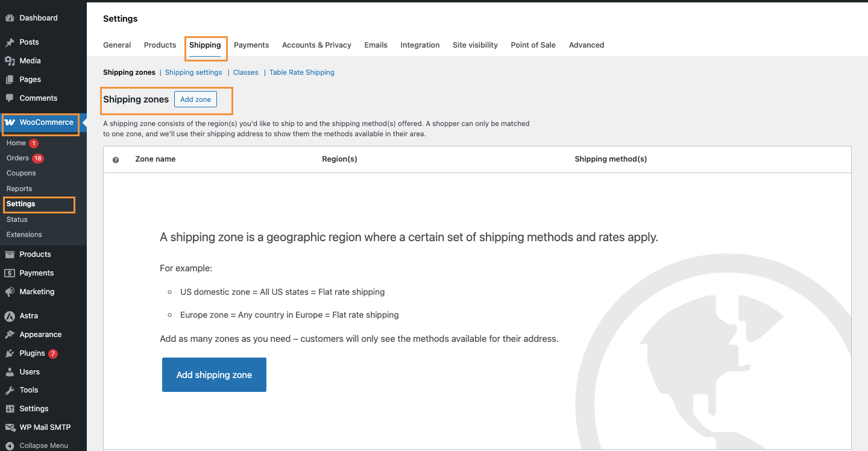Click the help question mark icon
The width and height of the screenshot is (868, 451).
tap(116, 160)
